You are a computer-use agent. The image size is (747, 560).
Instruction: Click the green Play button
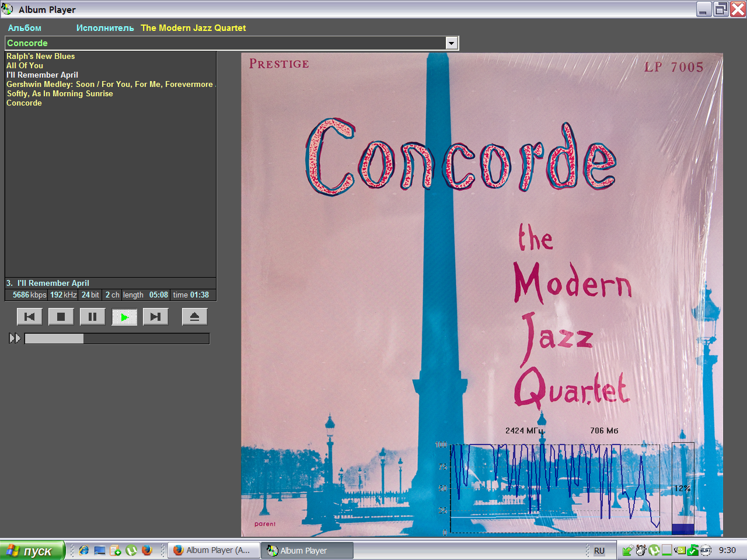[x=124, y=317]
